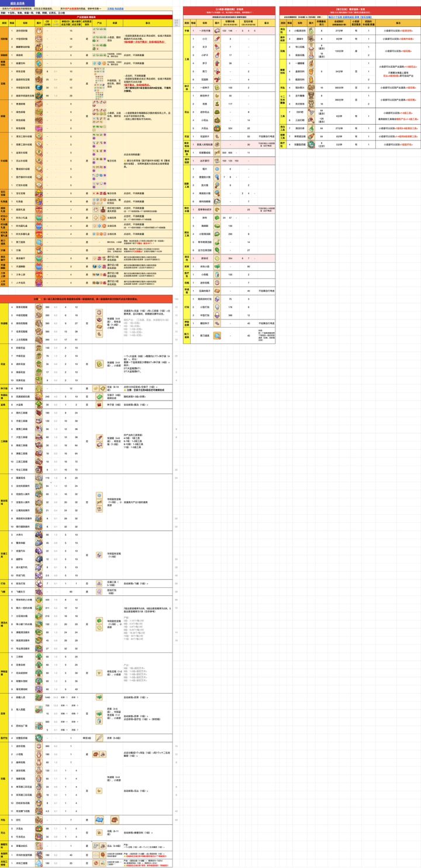Select the 通缉令 item picture
The image size is (421, 868).
(311, 39)
